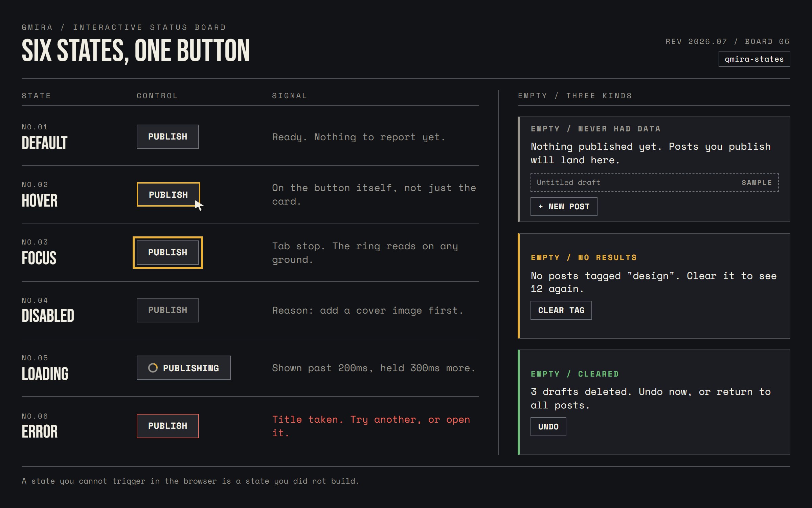Click the disabled Publish button
Viewport: 812px width, 508px height.
(167, 310)
